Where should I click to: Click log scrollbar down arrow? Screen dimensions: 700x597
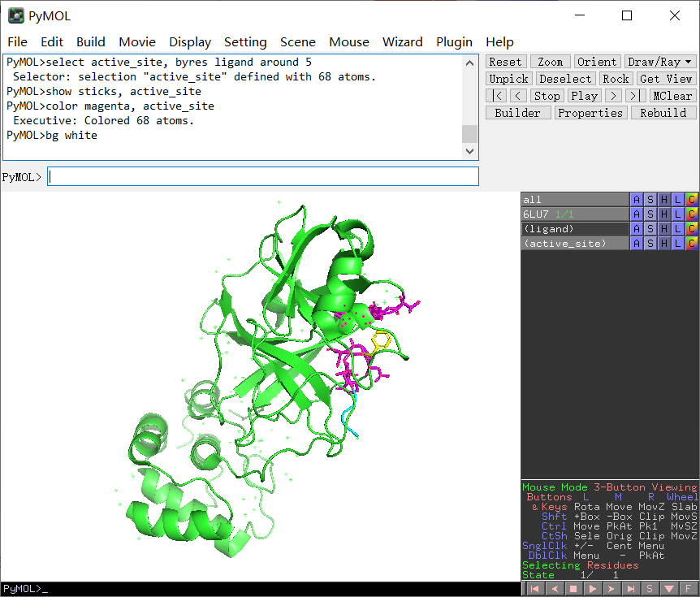tap(469, 151)
